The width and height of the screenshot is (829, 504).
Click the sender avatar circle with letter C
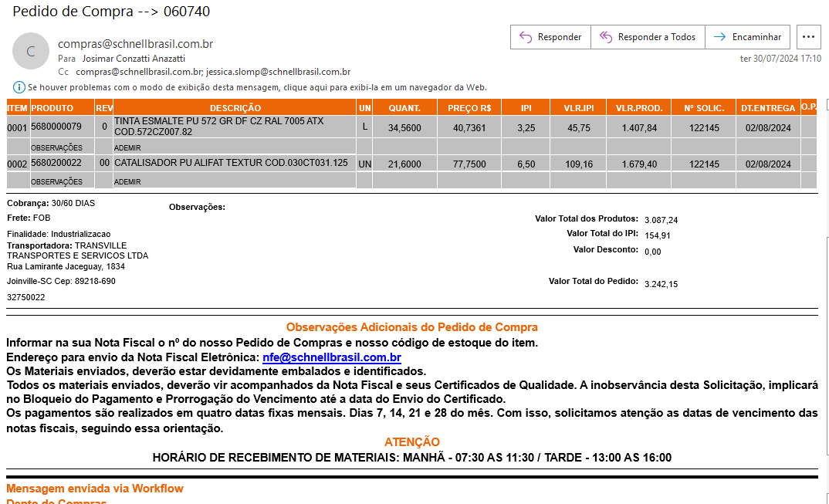31,52
